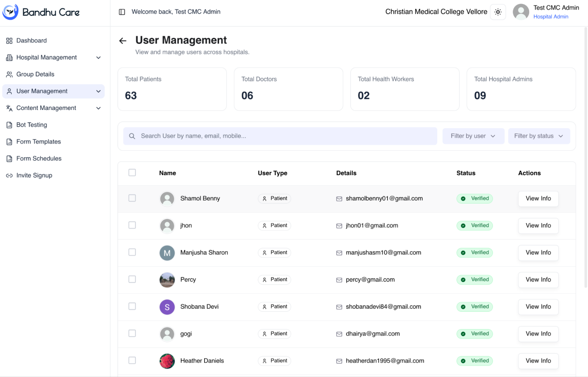Screen dimensions: 588x377
Task: Expand Content Management chevron
Action: pyautogui.click(x=99, y=108)
